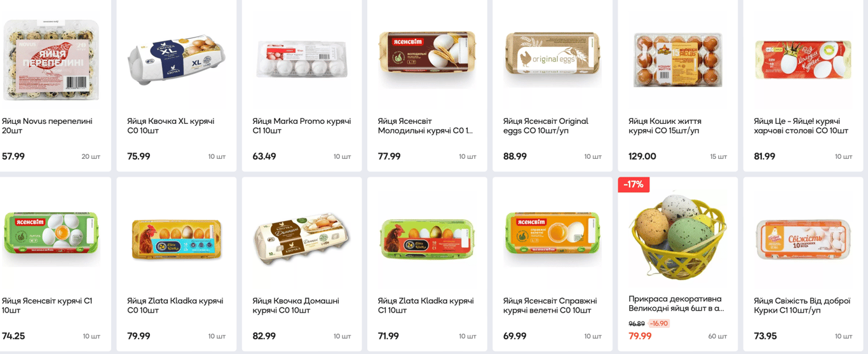The height and width of the screenshot is (354, 868).
Task: Select the 79.99 discounted price in red
Action: (x=640, y=336)
